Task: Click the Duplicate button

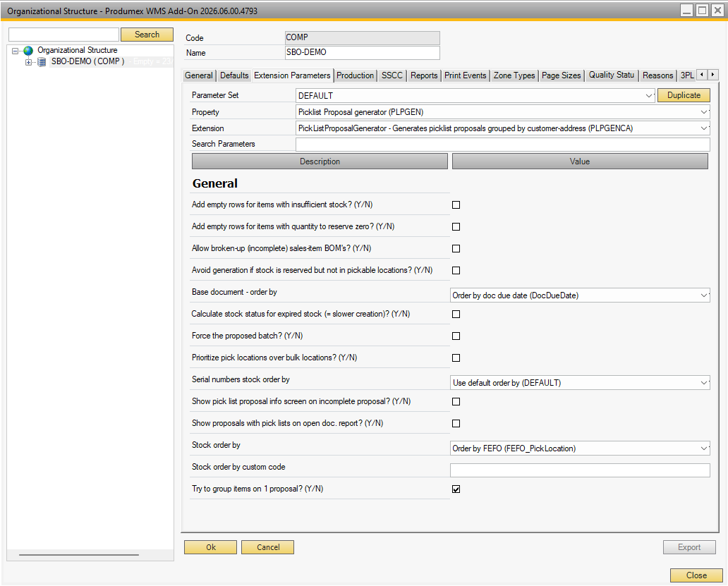Action: (684, 95)
